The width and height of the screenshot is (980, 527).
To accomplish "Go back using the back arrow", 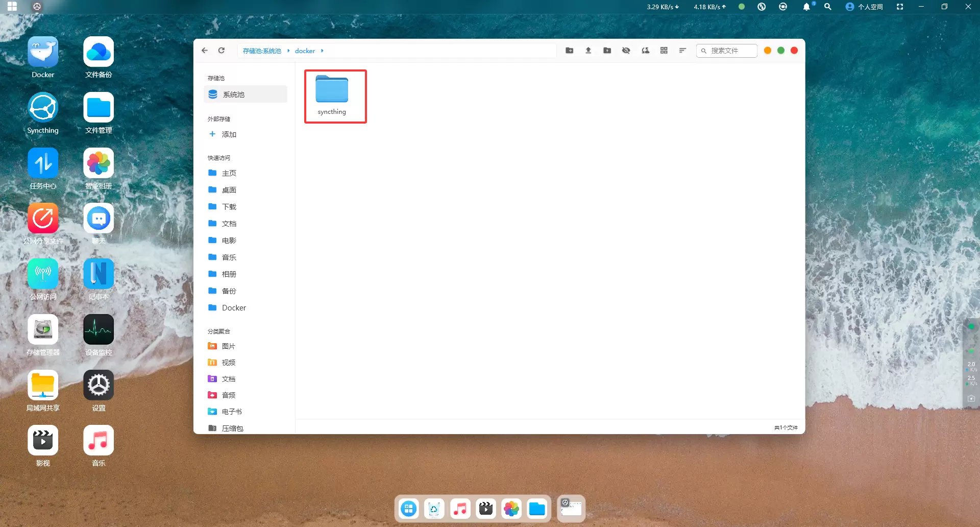I will point(205,51).
